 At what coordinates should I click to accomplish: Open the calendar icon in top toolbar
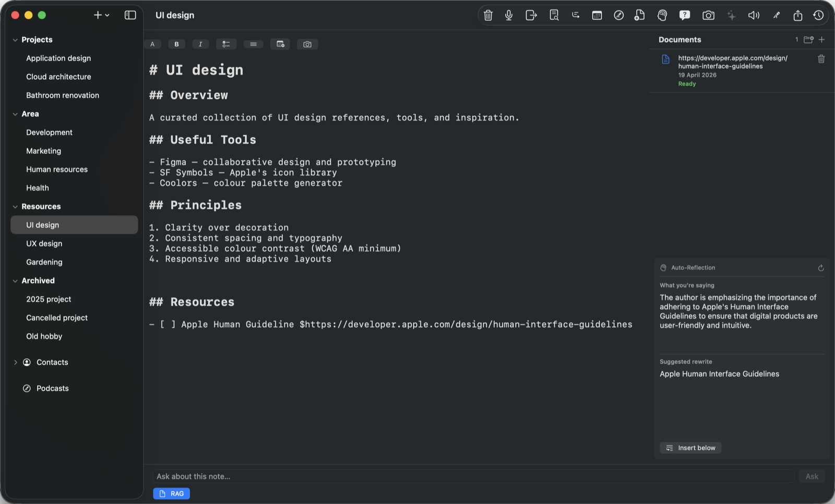pyautogui.click(x=597, y=15)
